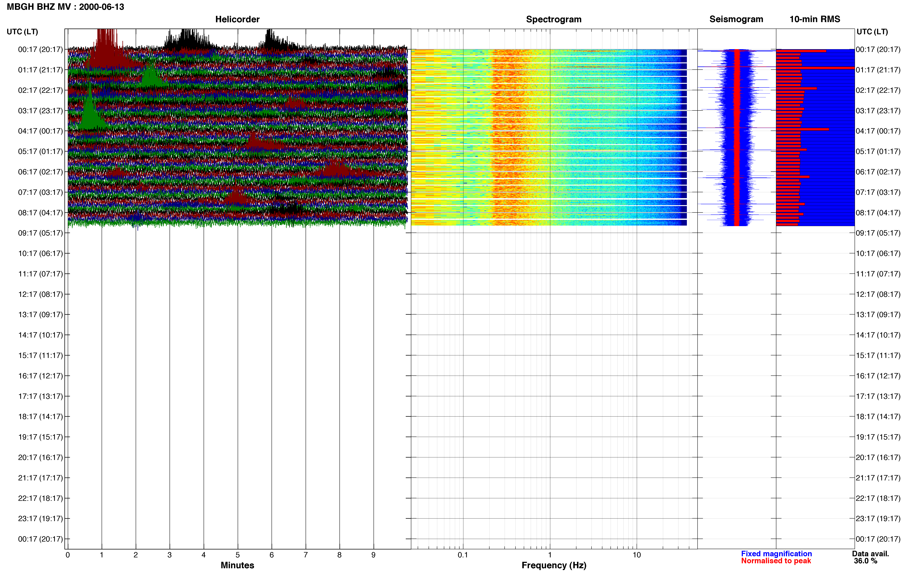
Task: Click Helicorder time label '15:17 (11:17)'
Action: [x=41, y=356]
